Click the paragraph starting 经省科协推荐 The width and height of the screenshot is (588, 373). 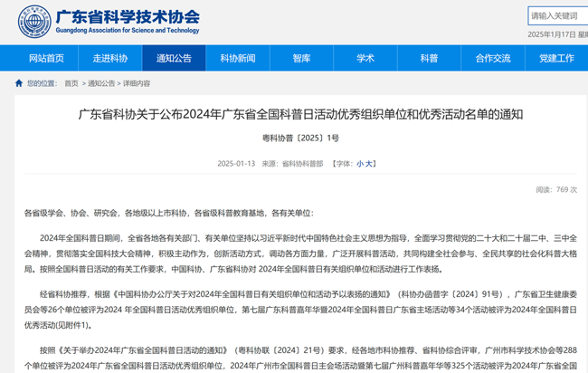coord(300,310)
